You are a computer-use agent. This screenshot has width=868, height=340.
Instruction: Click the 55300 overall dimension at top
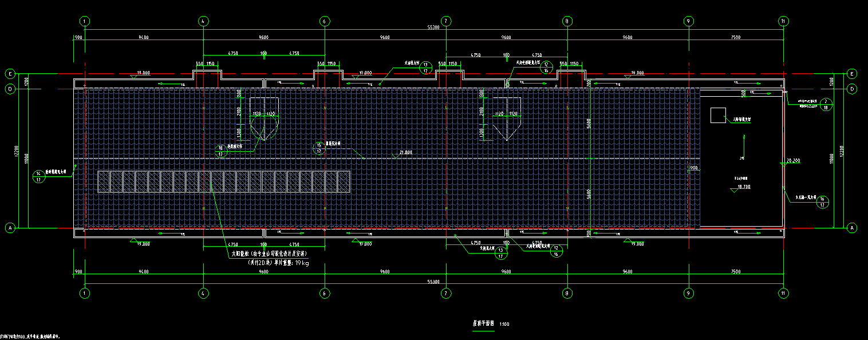coord(433,27)
